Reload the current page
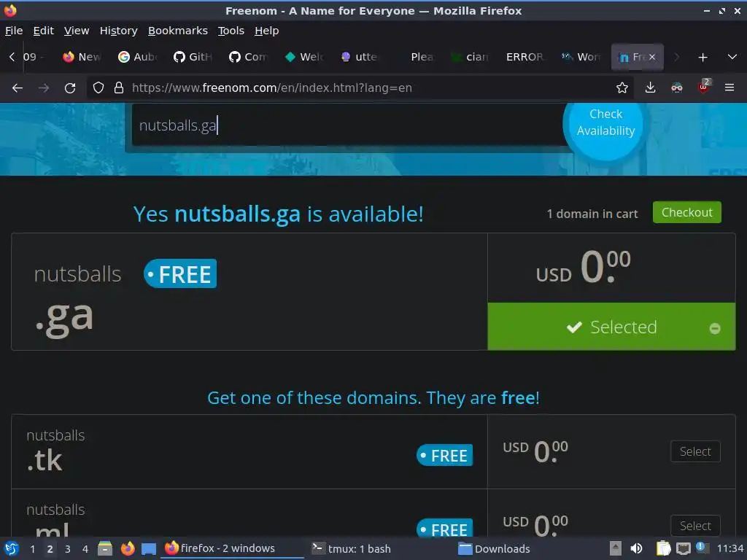747x560 pixels. 70,87
